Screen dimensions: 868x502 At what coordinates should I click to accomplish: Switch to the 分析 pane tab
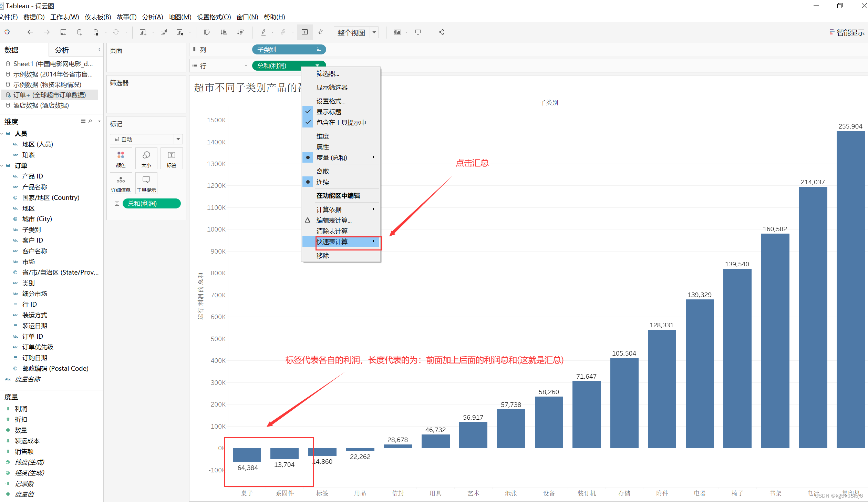pos(62,50)
